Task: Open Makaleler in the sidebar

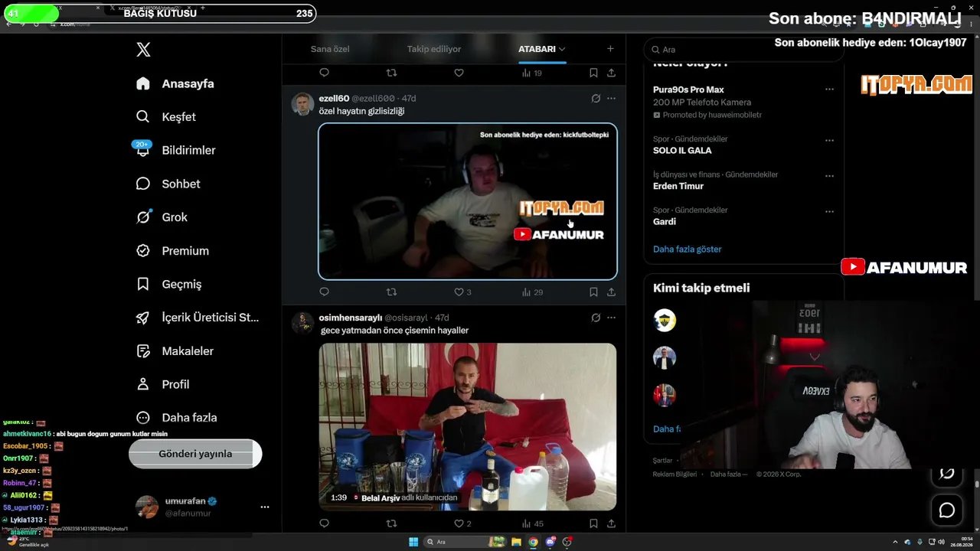Action: 175,351
